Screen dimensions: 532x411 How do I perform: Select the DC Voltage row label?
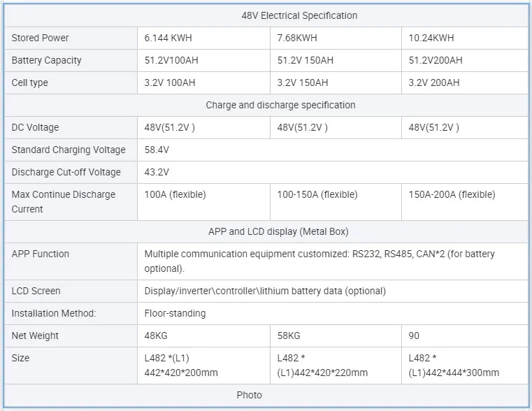click(x=35, y=127)
